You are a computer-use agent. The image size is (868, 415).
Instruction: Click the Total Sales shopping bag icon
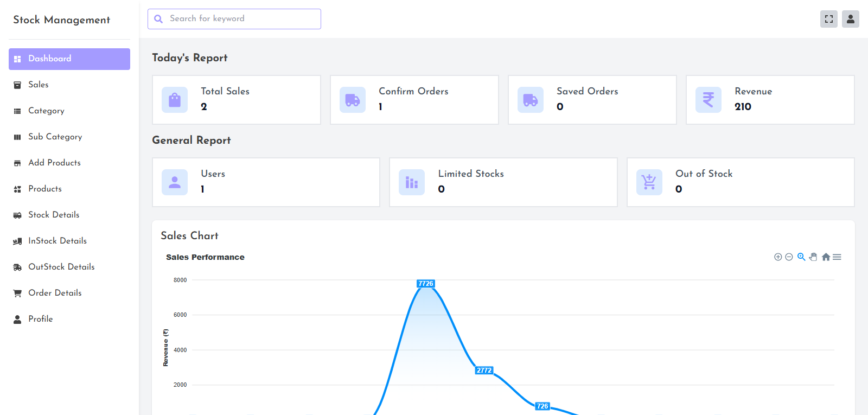point(175,100)
